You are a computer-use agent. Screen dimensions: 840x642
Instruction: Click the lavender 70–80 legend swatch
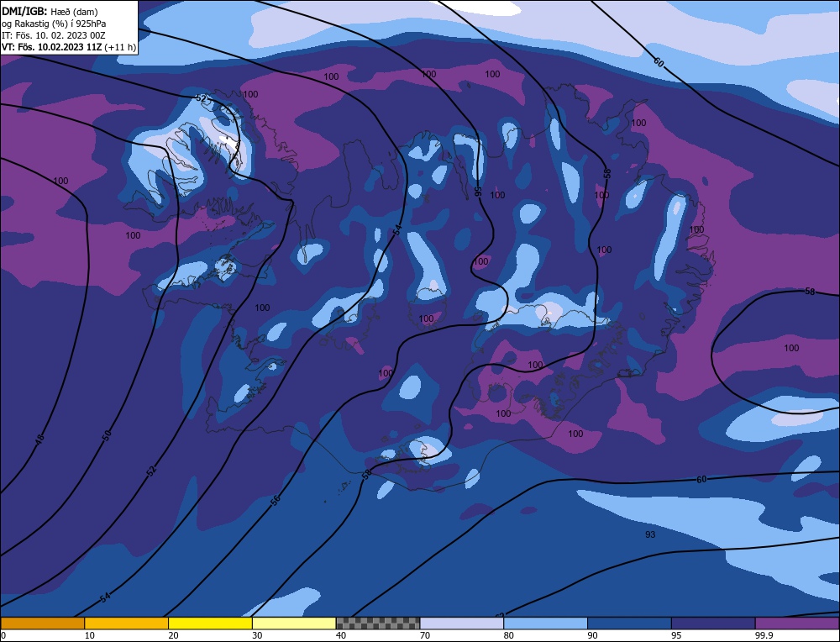pyautogui.click(x=462, y=624)
